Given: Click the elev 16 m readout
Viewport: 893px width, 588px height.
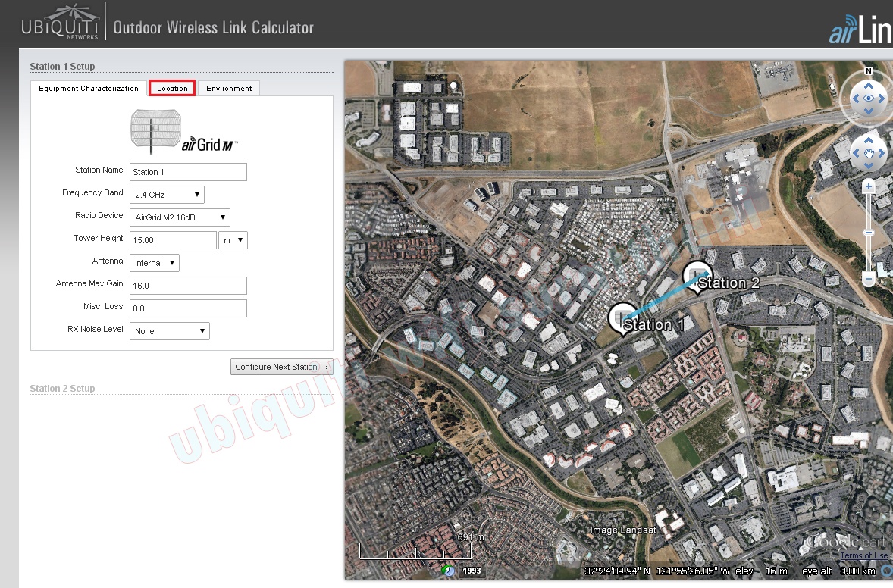Looking at the screenshot, I should click(761, 571).
